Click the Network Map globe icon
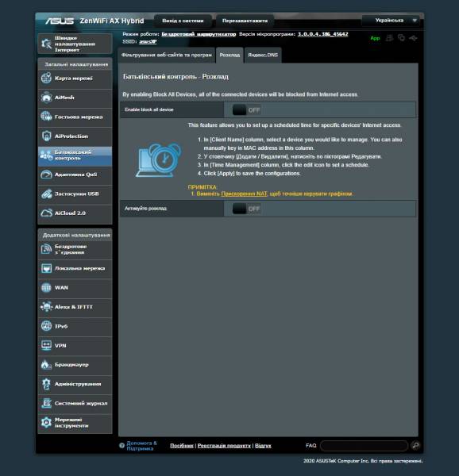Image resolution: width=459 pixels, height=476 pixels. [47, 78]
